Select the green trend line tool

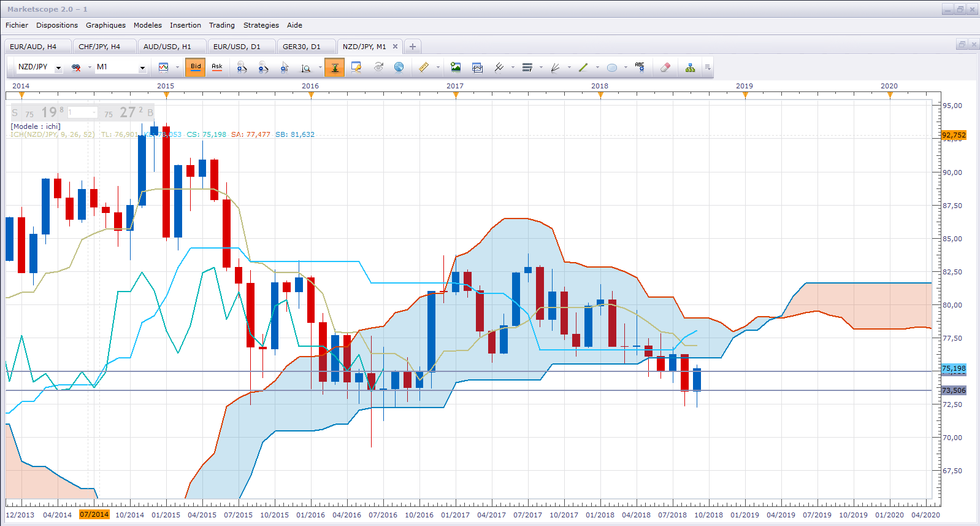(583, 68)
